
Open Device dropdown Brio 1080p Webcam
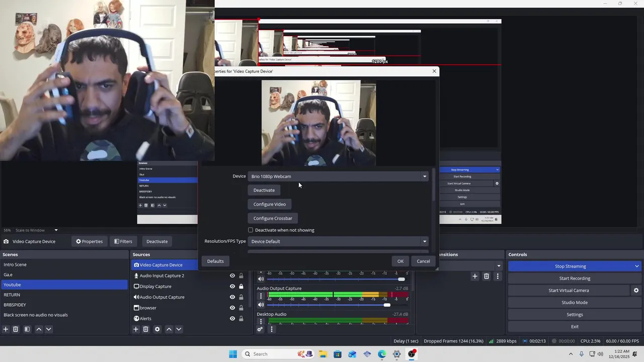338,176
